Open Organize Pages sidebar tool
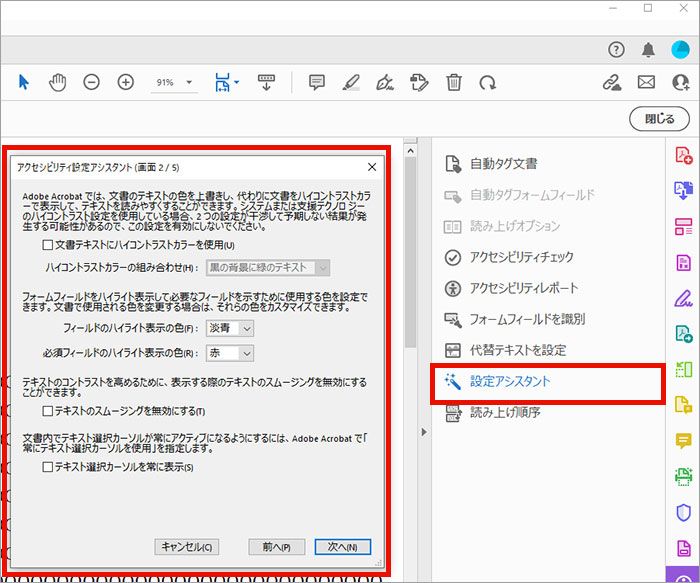The image size is (700, 583). (683, 226)
